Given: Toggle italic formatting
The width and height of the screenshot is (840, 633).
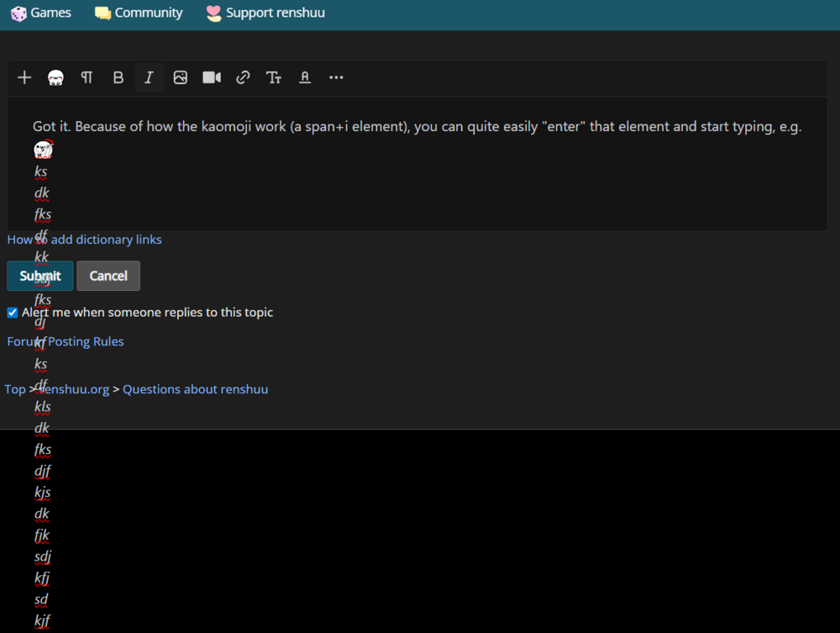Looking at the screenshot, I should (149, 77).
